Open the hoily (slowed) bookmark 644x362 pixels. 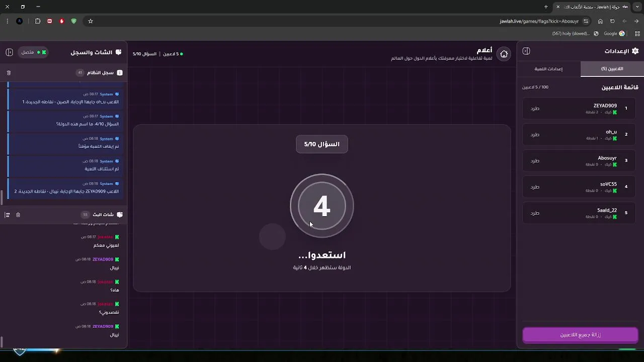(575, 34)
